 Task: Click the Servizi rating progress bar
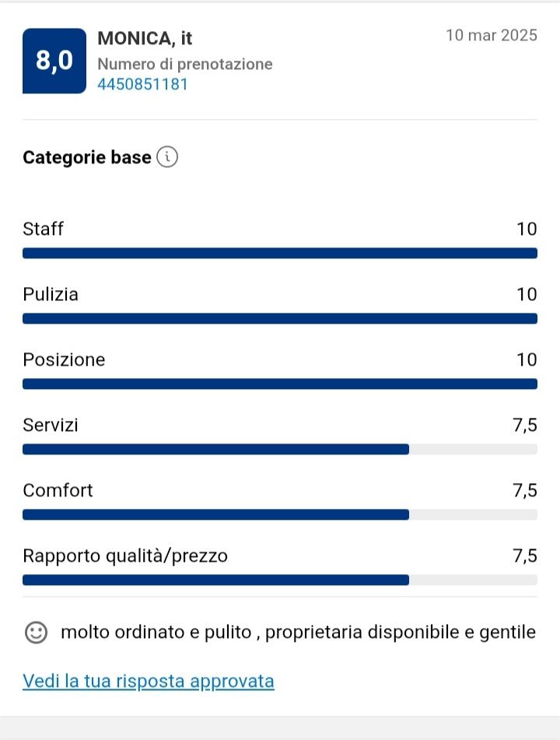coord(280,449)
